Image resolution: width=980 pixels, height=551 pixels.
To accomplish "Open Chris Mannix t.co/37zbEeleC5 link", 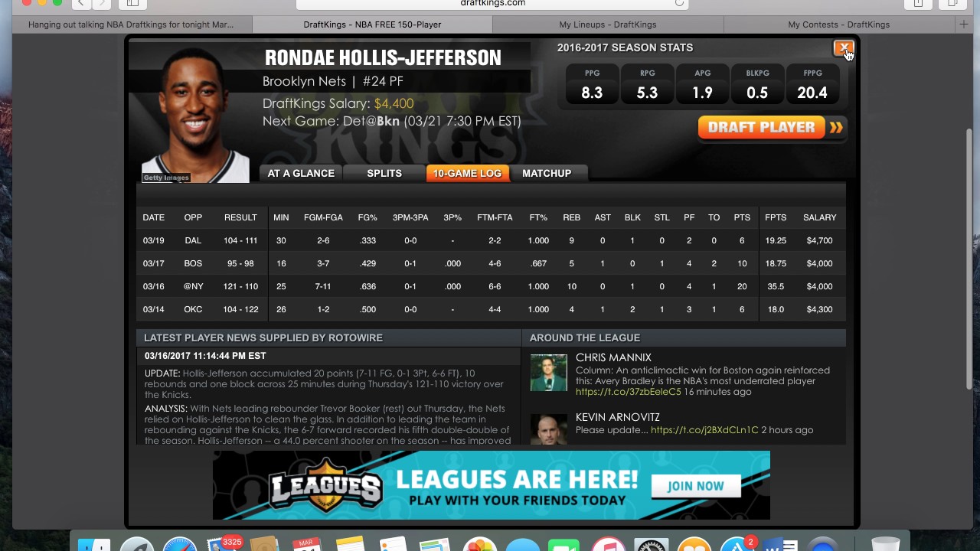I will pyautogui.click(x=628, y=392).
